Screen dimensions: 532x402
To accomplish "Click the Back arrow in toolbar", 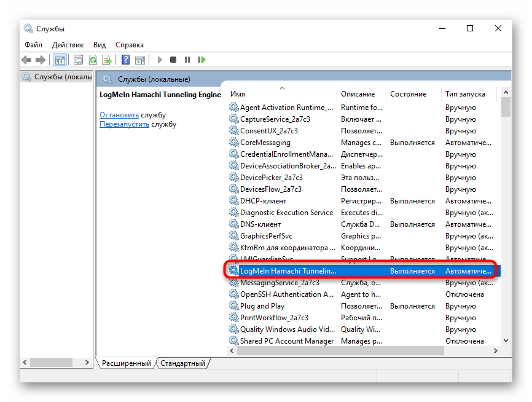I will pos(26,60).
